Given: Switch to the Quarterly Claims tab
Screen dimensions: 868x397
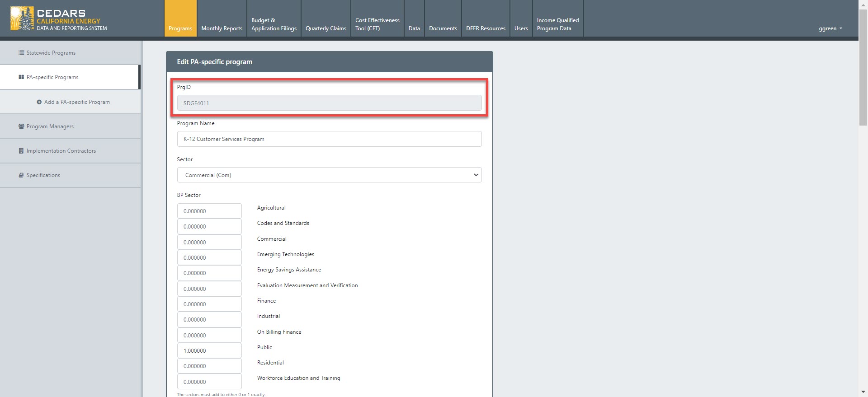Looking at the screenshot, I should pos(325,28).
